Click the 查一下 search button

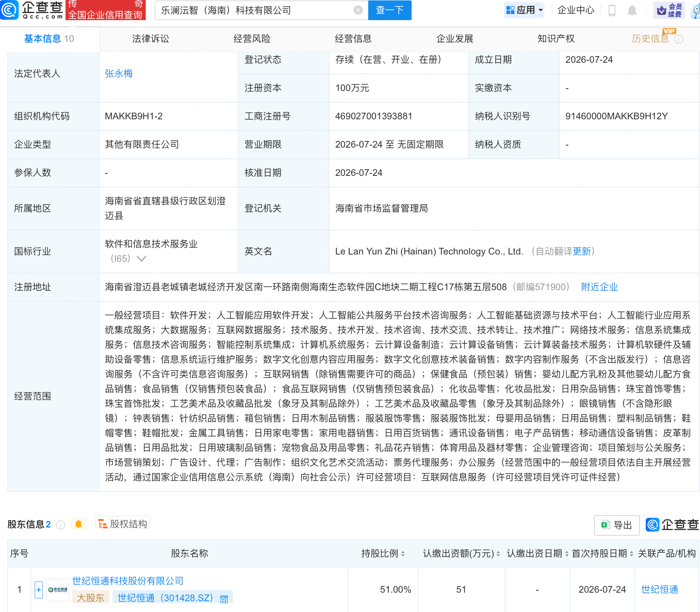[x=390, y=10]
